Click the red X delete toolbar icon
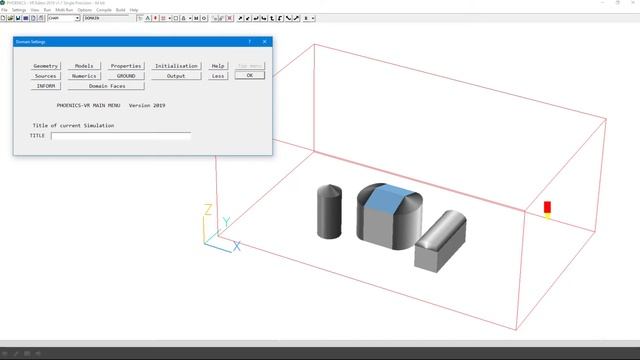640x360 pixels. (229, 18)
